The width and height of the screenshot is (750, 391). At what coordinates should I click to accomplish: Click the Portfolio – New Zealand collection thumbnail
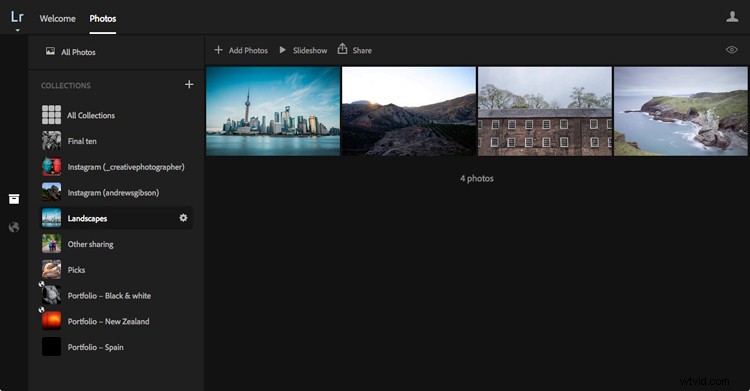(x=51, y=321)
